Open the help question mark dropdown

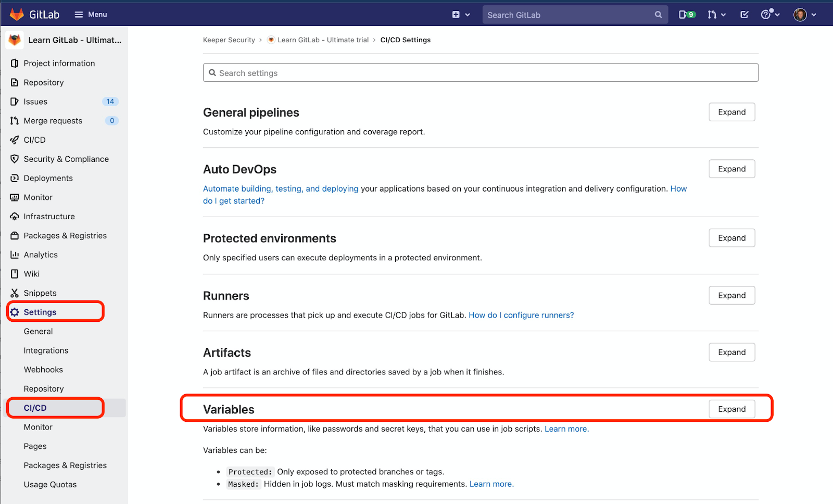click(769, 15)
